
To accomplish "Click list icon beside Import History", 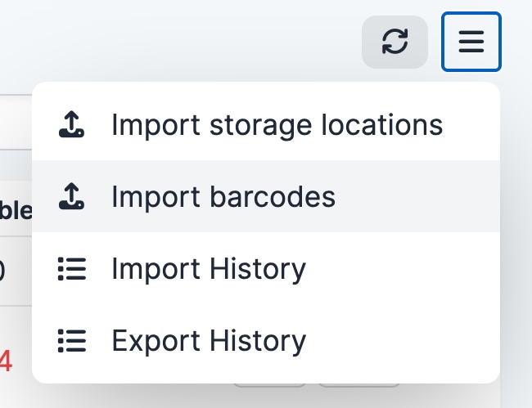I will [x=72, y=268].
